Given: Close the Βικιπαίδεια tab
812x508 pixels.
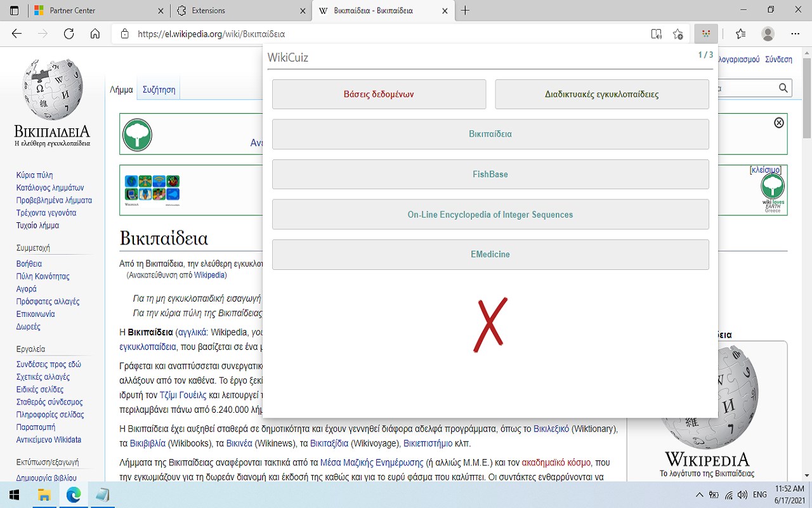Looking at the screenshot, I should coord(445,11).
